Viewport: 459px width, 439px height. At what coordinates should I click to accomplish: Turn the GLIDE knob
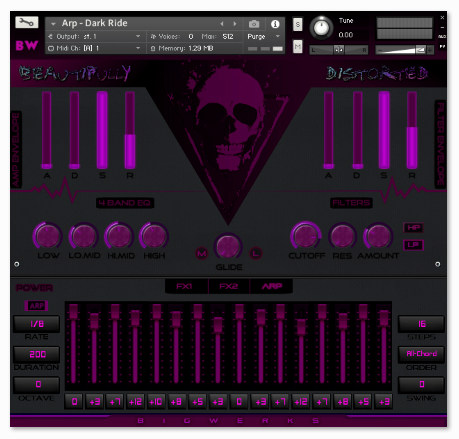228,247
